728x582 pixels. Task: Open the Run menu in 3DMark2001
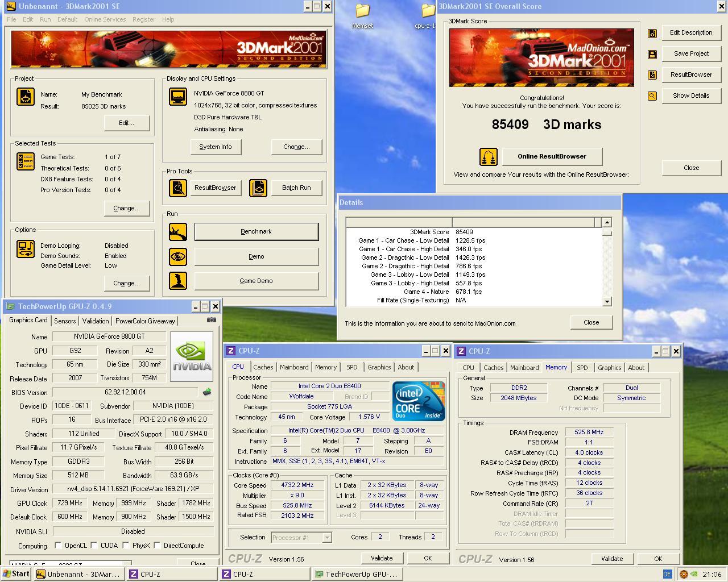click(45, 19)
